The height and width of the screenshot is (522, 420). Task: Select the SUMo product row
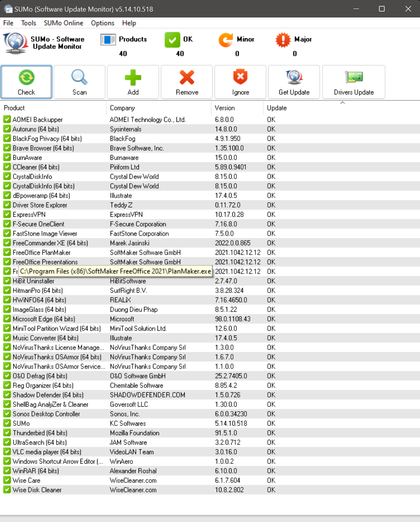point(210,423)
